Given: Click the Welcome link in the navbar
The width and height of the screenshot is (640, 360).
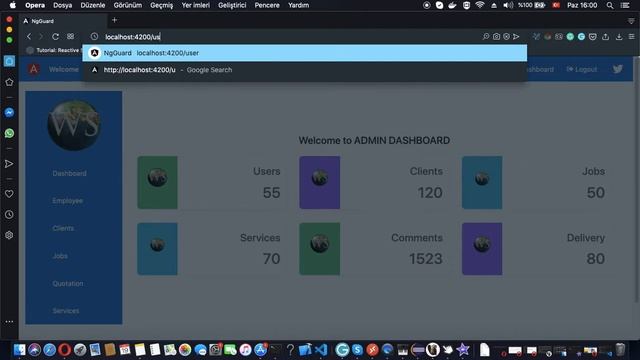Looking at the screenshot, I should [64, 69].
